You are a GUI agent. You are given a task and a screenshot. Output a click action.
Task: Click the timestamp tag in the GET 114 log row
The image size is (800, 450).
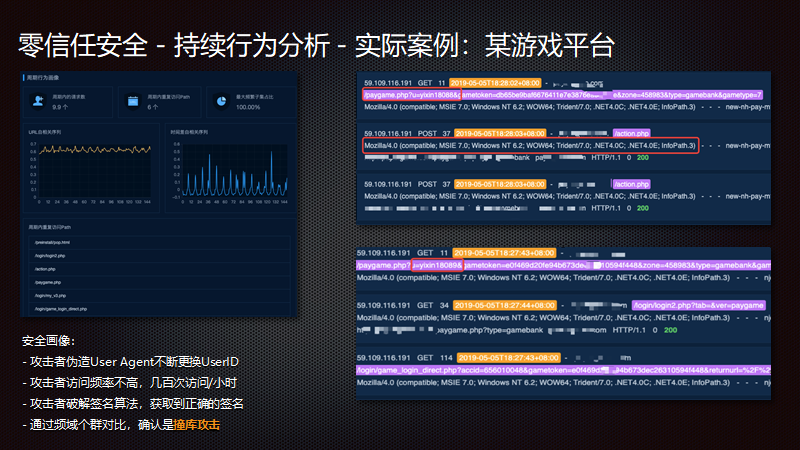tap(509, 358)
